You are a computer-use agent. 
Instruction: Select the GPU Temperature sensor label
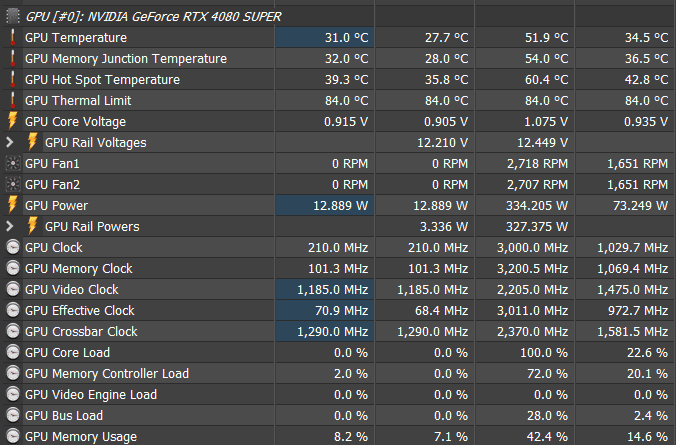pos(76,38)
